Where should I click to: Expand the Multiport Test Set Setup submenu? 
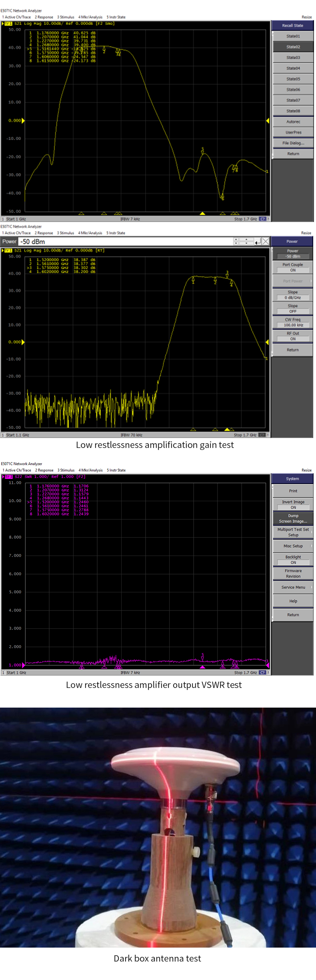293,532
